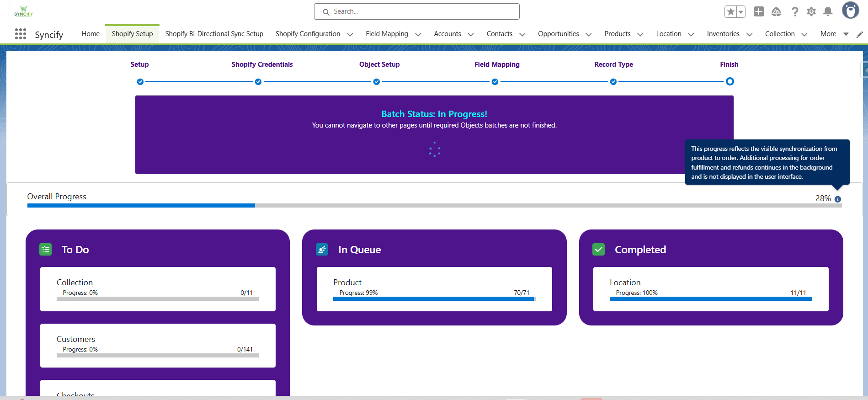
Task: Open the Location nav tab
Action: [x=669, y=34]
